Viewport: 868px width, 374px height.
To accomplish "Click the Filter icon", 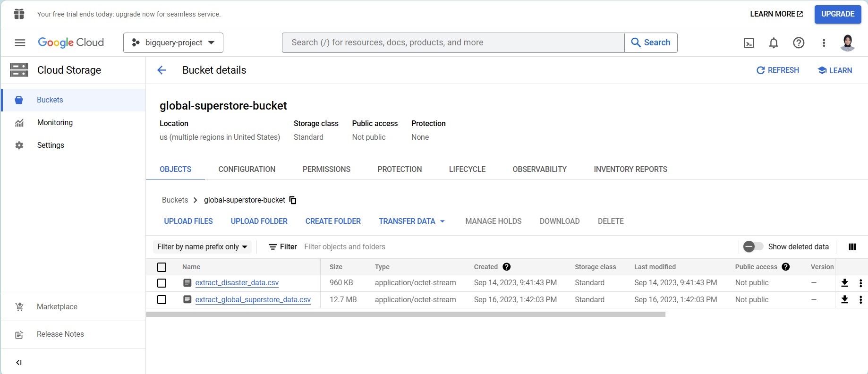I will click(272, 247).
